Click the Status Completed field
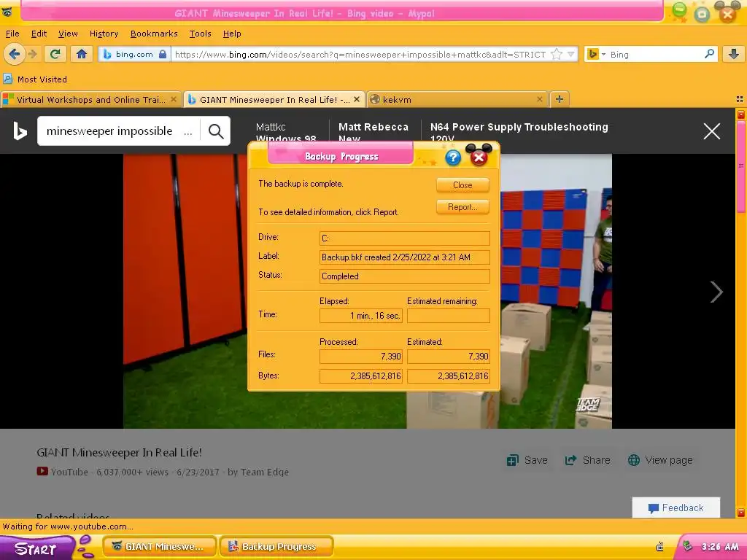747x560 pixels. [404, 276]
